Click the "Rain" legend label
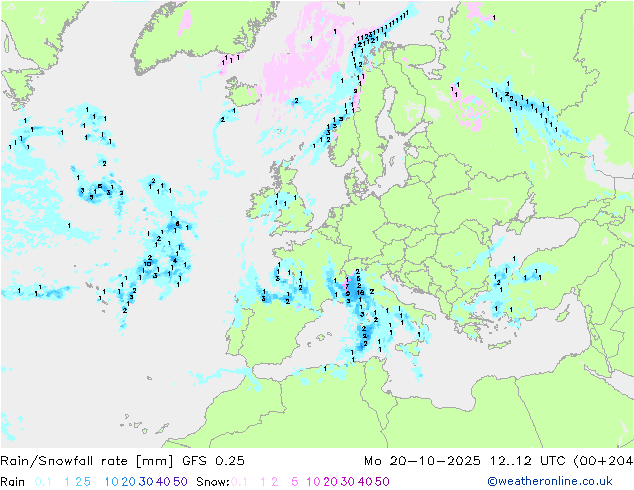 [13, 482]
